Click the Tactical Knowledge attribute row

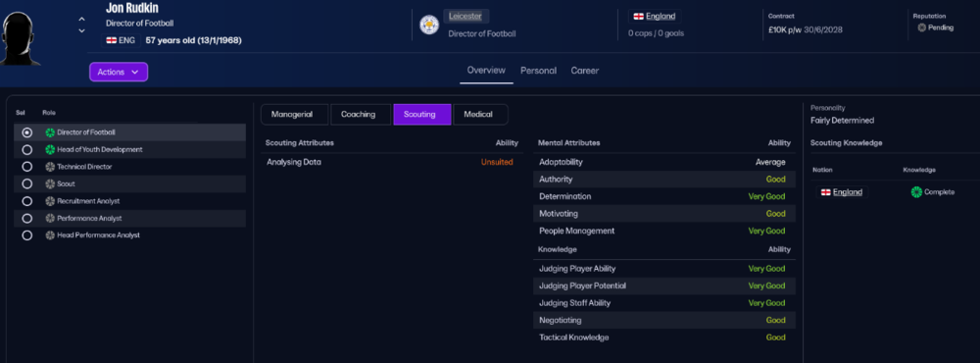pos(665,337)
